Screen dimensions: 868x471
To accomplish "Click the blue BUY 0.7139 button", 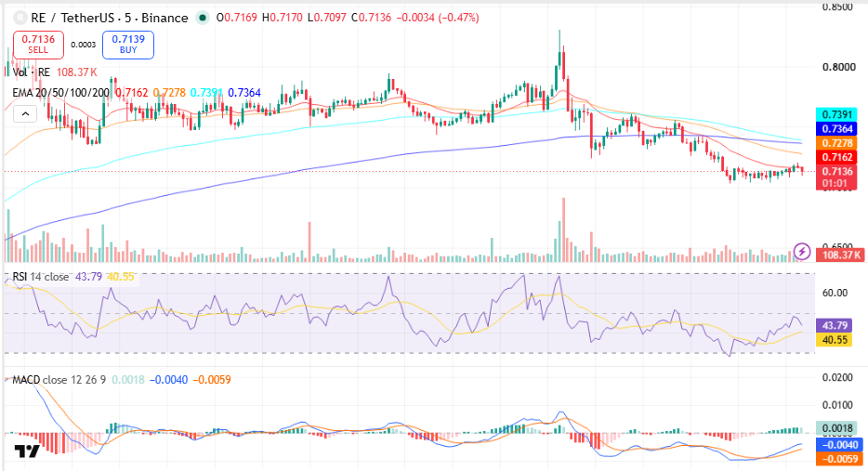I will pyautogui.click(x=128, y=45).
